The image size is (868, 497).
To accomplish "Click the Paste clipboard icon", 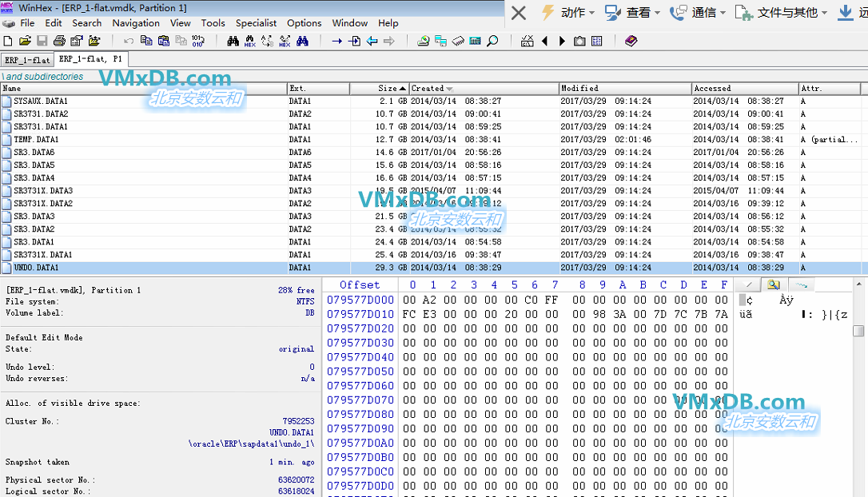I will tap(163, 41).
